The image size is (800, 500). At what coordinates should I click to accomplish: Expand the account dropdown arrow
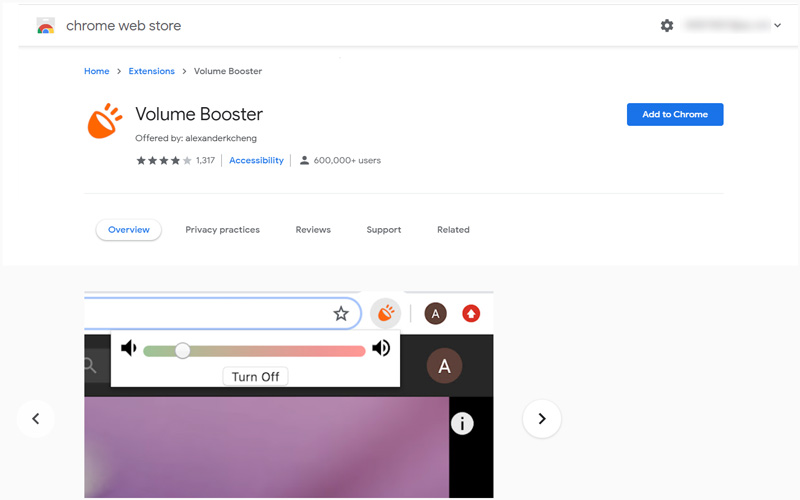tap(777, 25)
